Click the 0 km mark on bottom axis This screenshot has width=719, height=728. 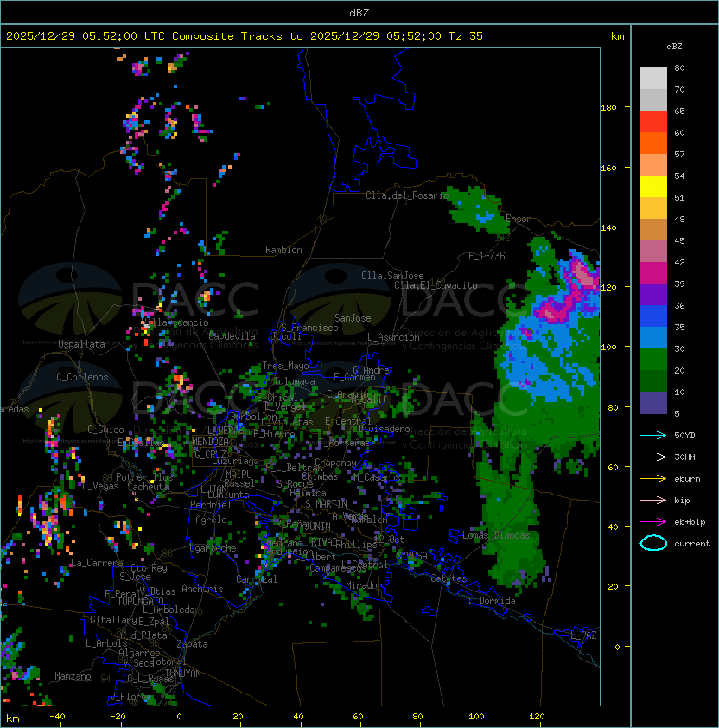(179, 717)
